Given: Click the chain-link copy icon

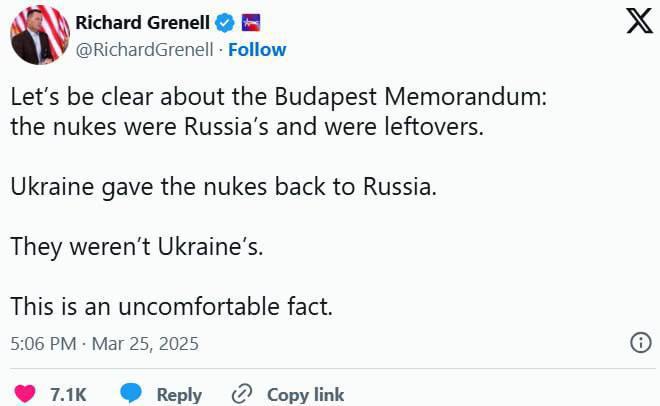Looking at the screenshot, I should click(241, 394).
